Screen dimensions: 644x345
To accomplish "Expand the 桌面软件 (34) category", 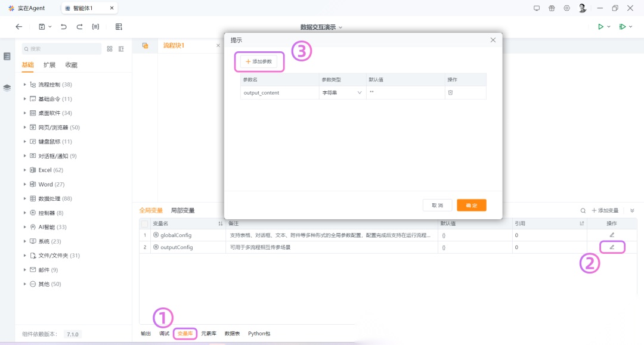I will pyautogui.click(x=24, y=113).
